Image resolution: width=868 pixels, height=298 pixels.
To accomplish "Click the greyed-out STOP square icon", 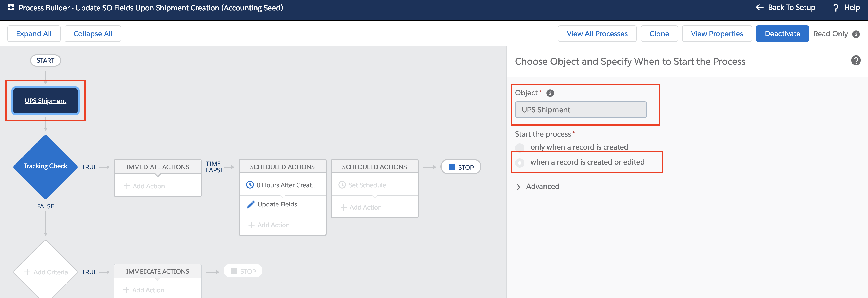I will (234, 271).
